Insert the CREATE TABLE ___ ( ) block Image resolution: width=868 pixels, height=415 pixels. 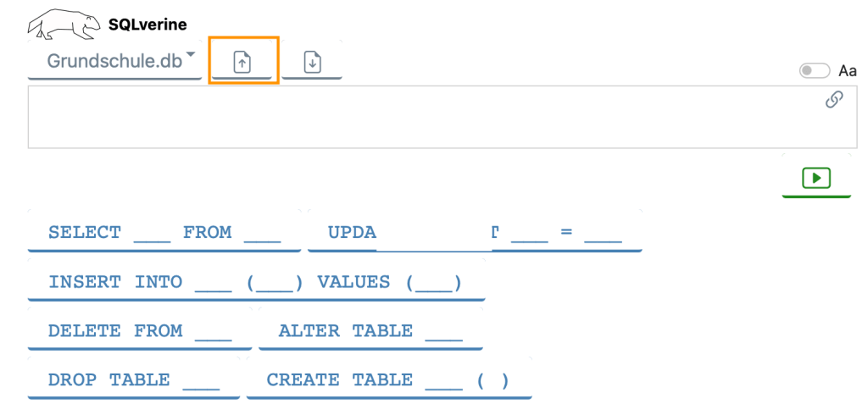pos(388,380)
